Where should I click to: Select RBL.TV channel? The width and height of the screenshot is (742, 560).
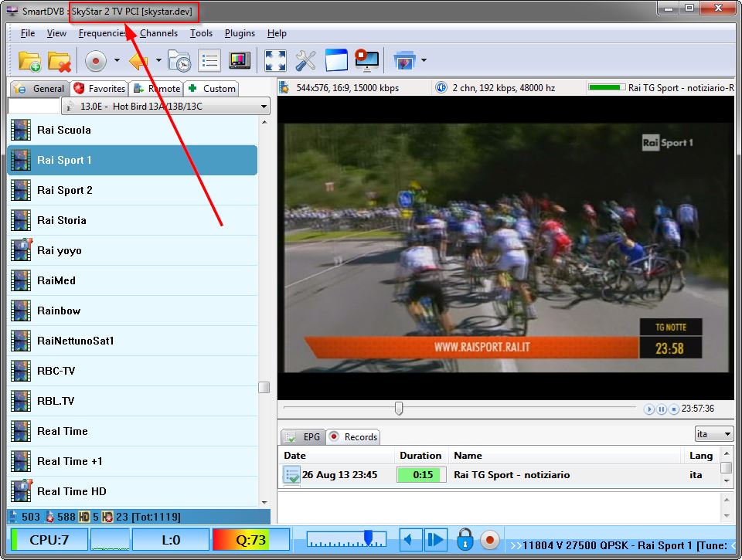pyautogui.click(x=132, y=401)
